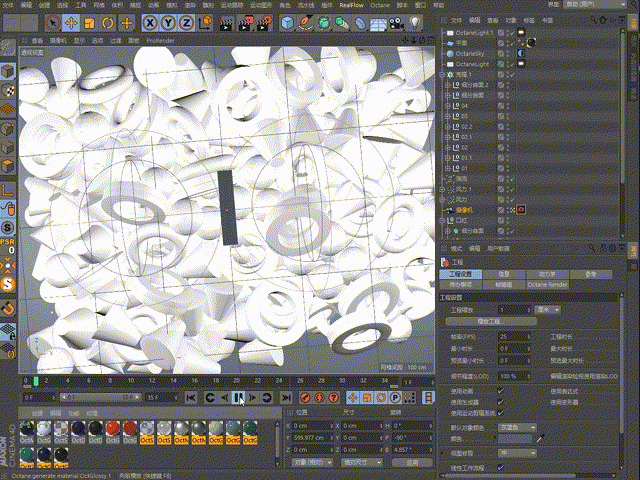The image size is (640, 480).
Task: Pause playback button
Action: coord(239,397)
